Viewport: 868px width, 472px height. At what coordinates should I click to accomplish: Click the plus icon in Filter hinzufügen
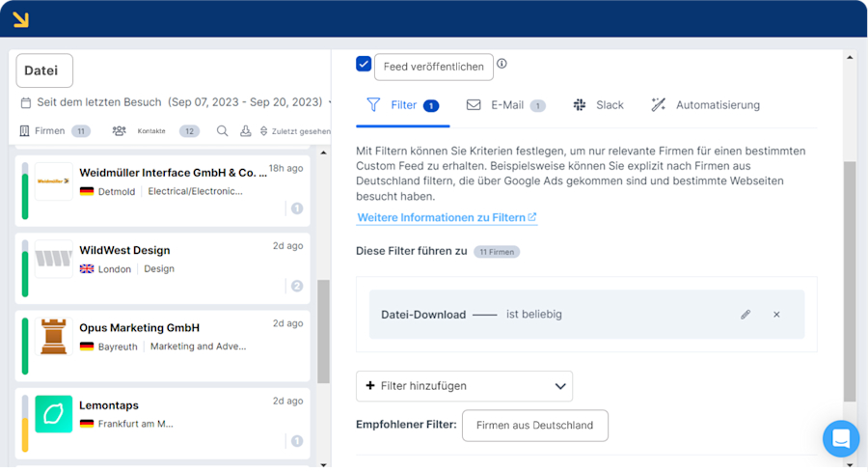(x=370, y=385)
